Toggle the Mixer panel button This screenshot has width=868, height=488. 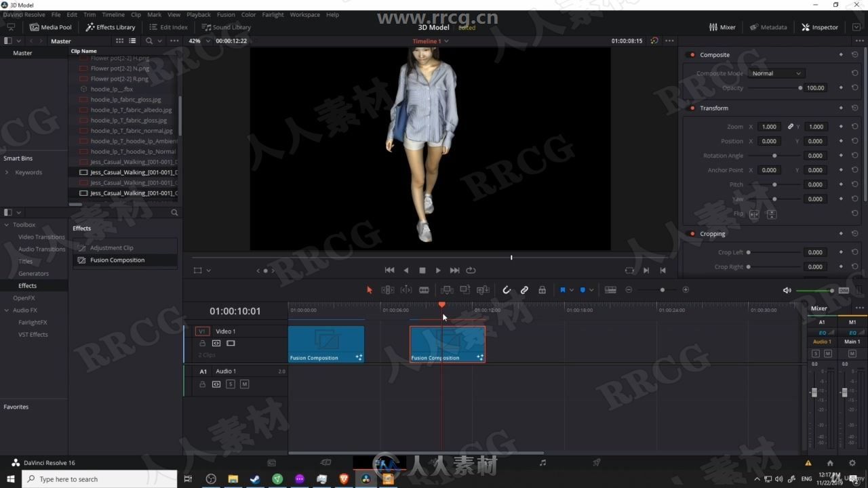click(x=722, y=27)
